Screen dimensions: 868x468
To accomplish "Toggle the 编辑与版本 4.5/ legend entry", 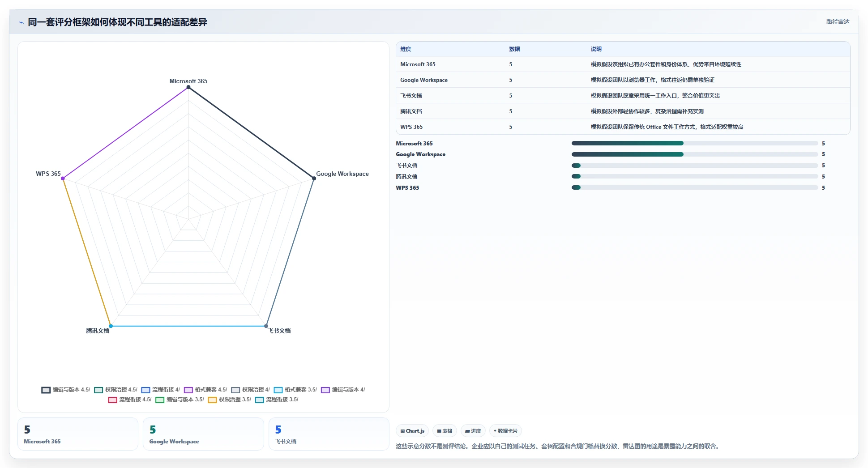I will point(66,390).
